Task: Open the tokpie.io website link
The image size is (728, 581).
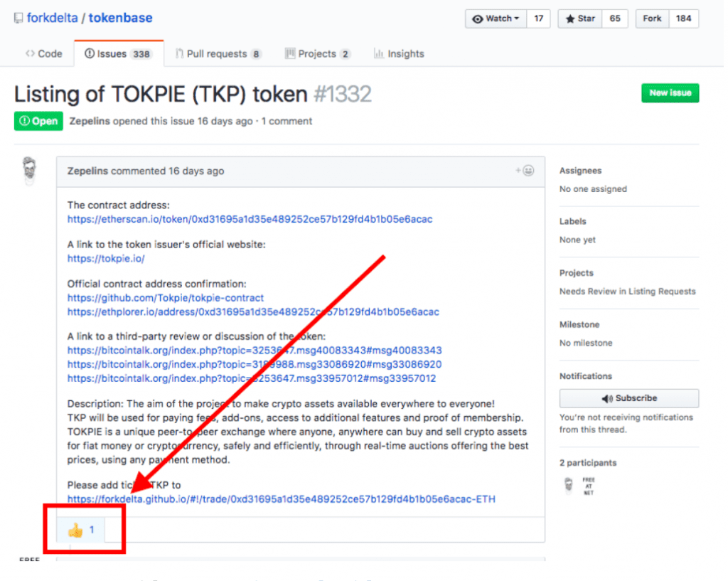Action: [x=106, y=259]
